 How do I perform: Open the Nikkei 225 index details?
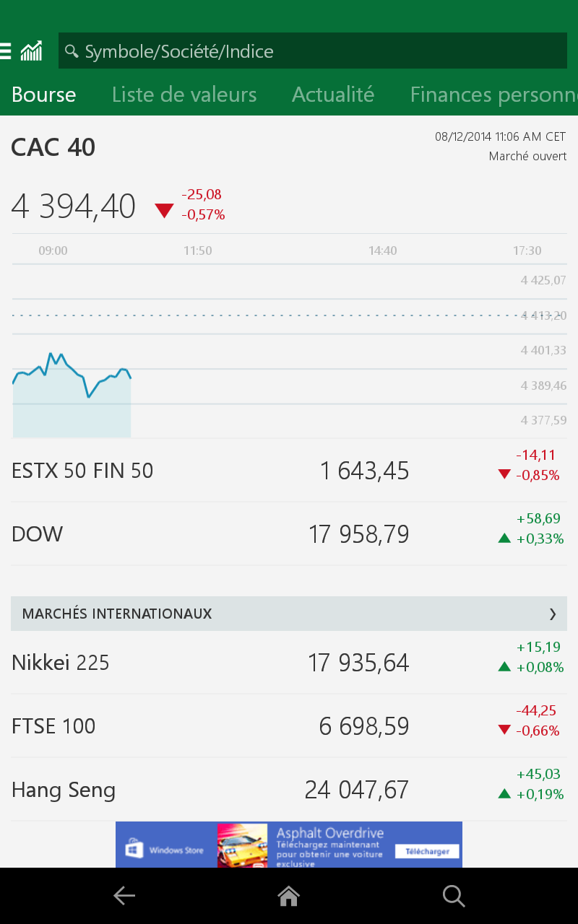(289, 663)
